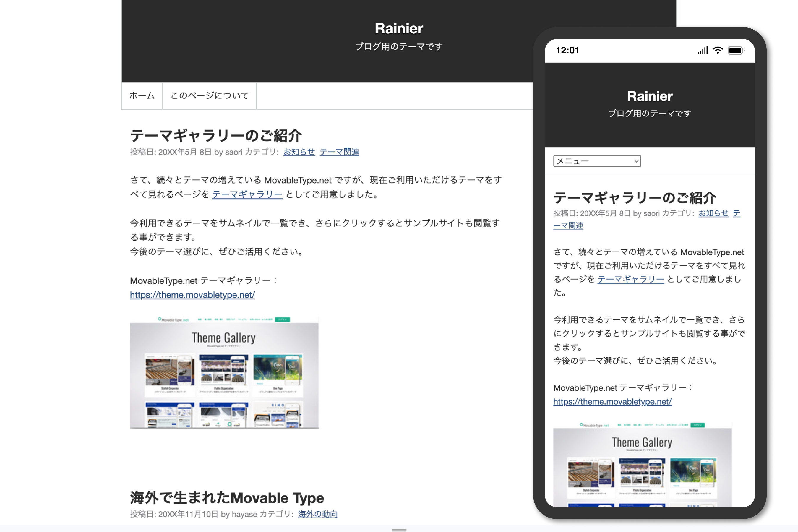The height and width of the screenshot is (532, 798).
Task: Open the テーマギャラリー inline link in article
Action: click(247, 194)
